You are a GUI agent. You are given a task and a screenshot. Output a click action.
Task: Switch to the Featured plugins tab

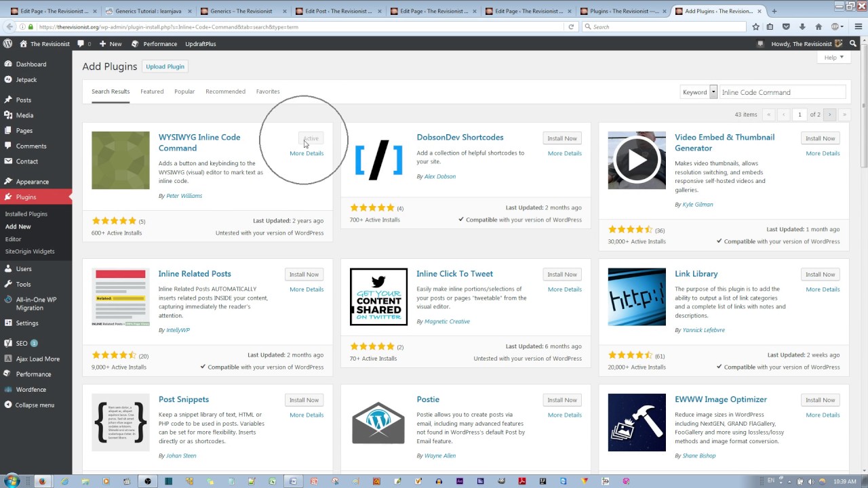[152, 91]
